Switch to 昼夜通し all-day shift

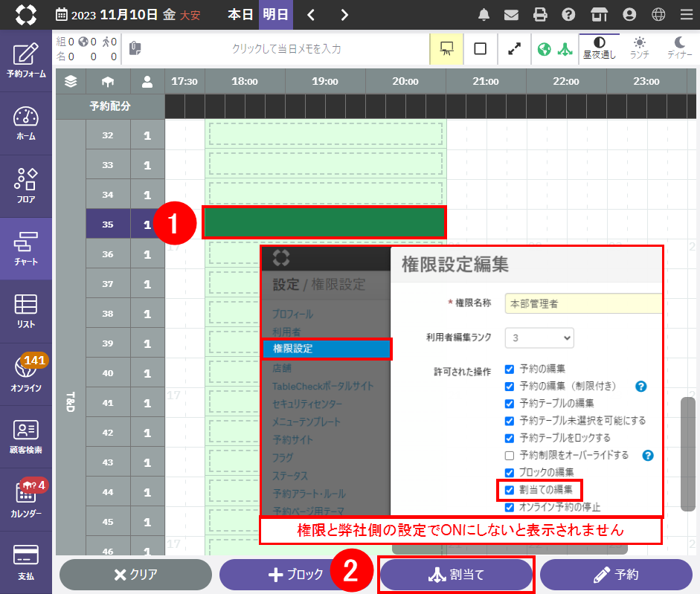[599, 48]
